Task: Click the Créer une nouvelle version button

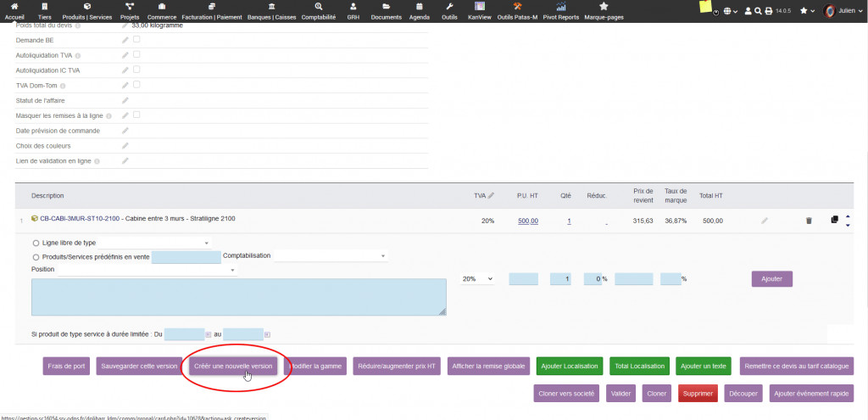Action: (x=233, y=367)
